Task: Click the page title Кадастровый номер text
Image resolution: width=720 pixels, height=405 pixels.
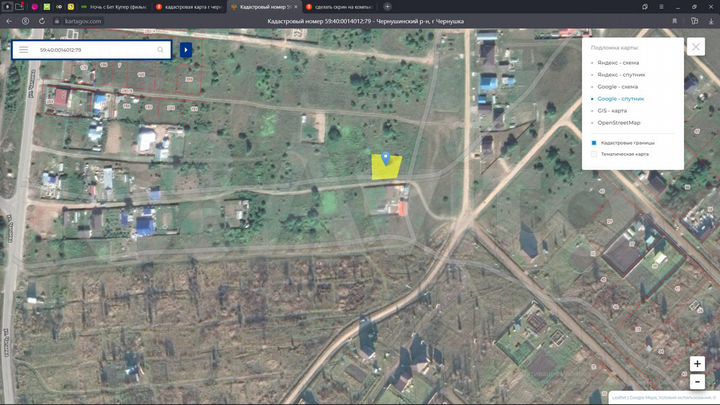Action: pos(366,21)
